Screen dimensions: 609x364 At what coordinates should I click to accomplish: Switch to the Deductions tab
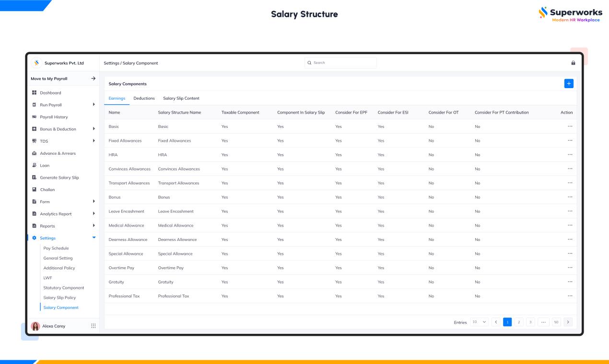click(144, 98)
